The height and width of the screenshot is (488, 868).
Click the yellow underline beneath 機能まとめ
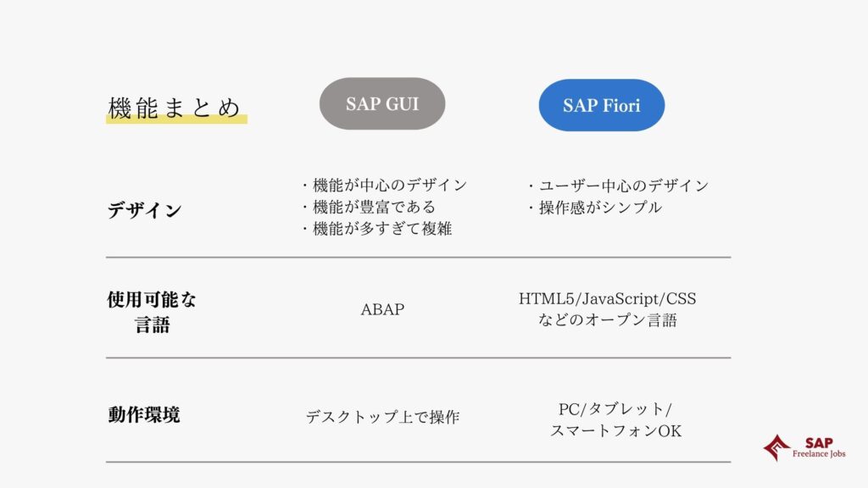point(176,119)
